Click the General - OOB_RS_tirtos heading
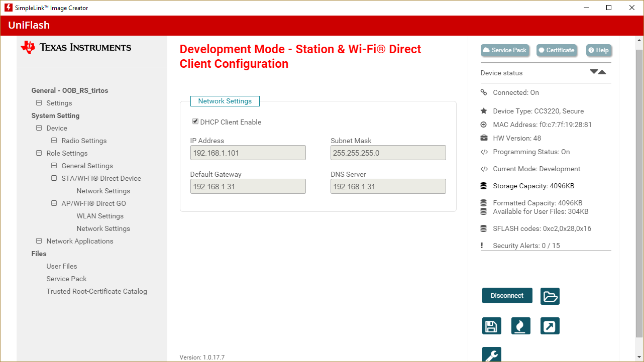Screen dimensions: 644x362 (x=70, y=90)
